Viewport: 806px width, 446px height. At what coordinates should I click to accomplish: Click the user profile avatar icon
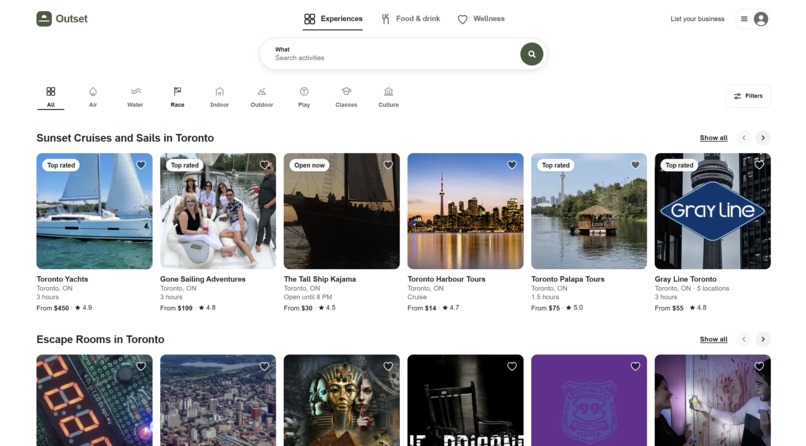tap(761, 19)
